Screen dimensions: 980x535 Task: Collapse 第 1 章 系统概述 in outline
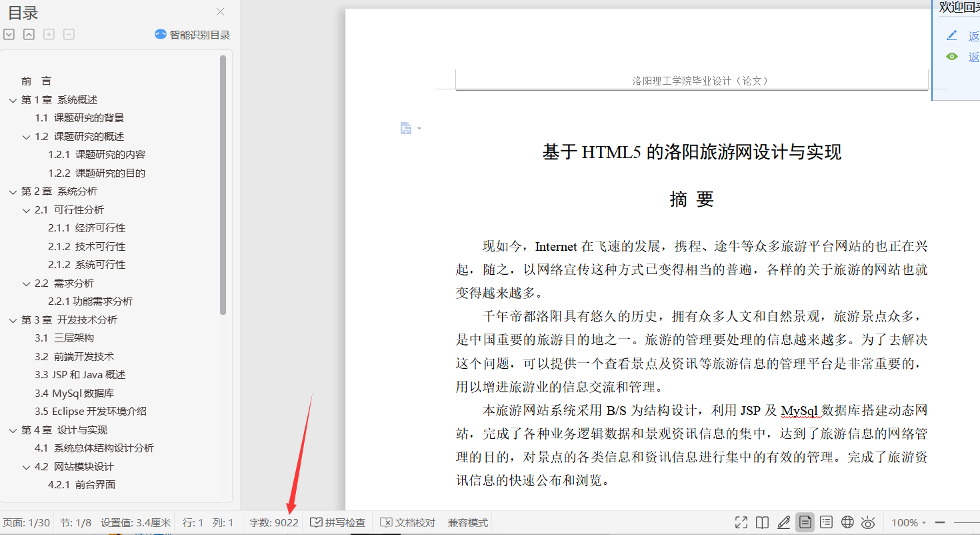(12, 100)
